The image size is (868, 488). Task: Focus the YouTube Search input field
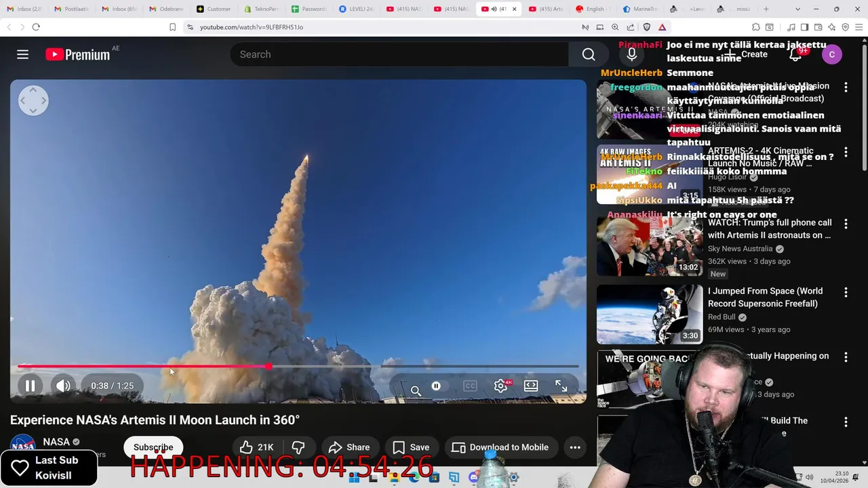pyautogui.click(x=399, y=54)
